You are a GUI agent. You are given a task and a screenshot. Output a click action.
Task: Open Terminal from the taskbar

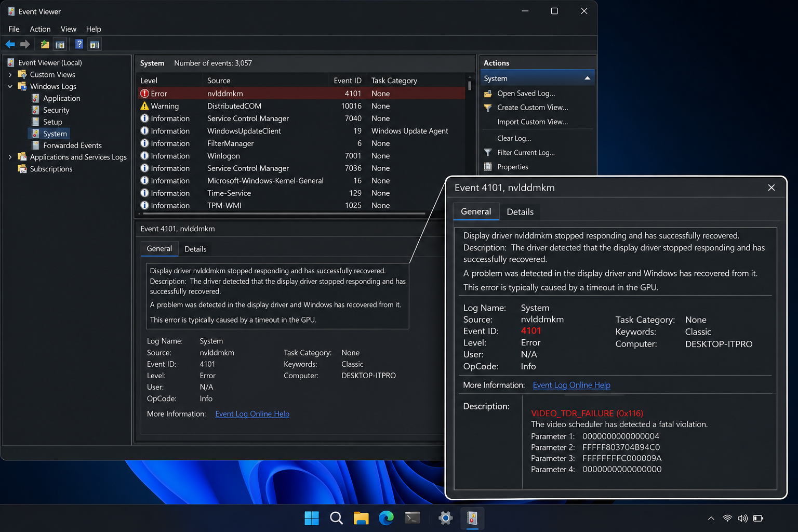[x=413, y=518]
